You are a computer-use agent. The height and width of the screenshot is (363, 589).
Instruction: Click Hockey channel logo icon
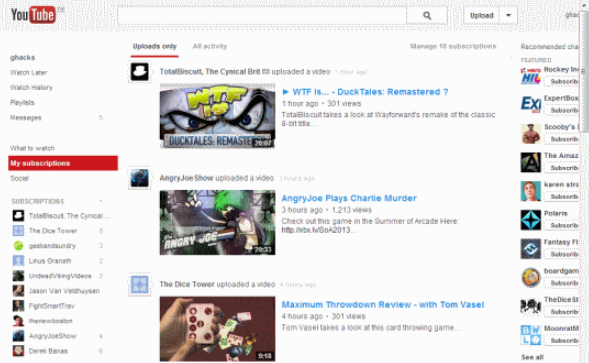coord(530,76)
